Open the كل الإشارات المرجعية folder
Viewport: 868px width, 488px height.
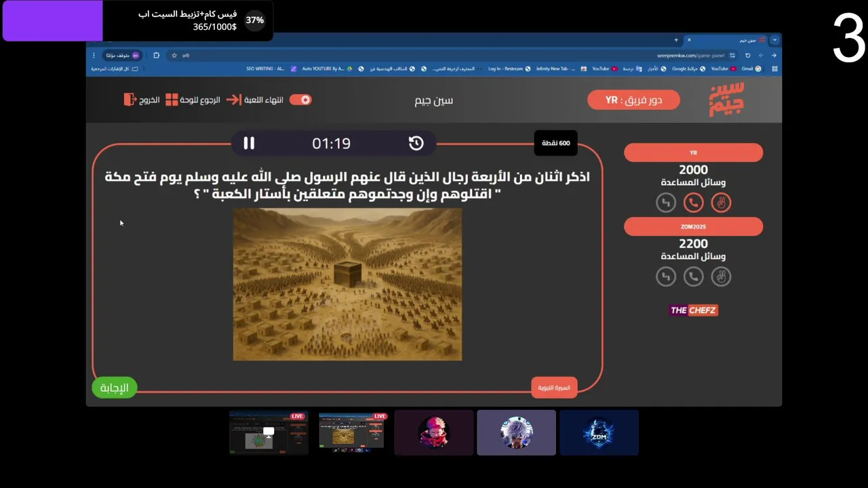[x=115, y=68]
